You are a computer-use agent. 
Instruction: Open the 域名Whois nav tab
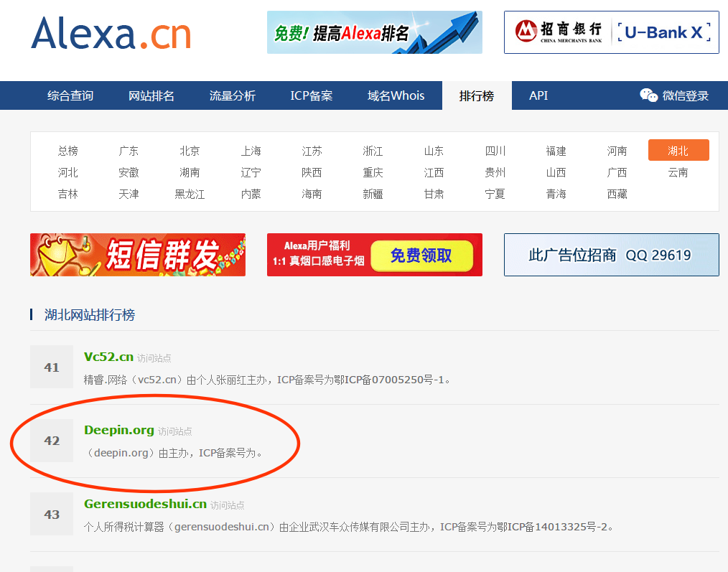(x=396, y=95)
